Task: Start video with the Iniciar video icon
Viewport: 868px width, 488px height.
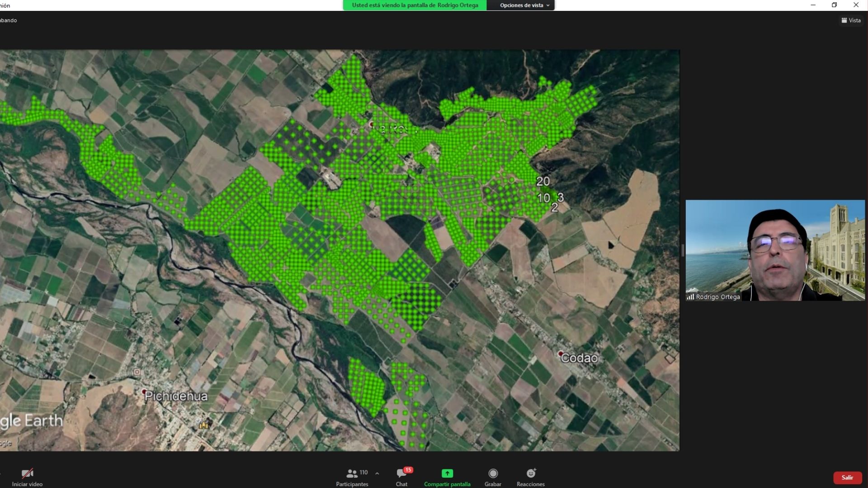Action: coord(27,474)
